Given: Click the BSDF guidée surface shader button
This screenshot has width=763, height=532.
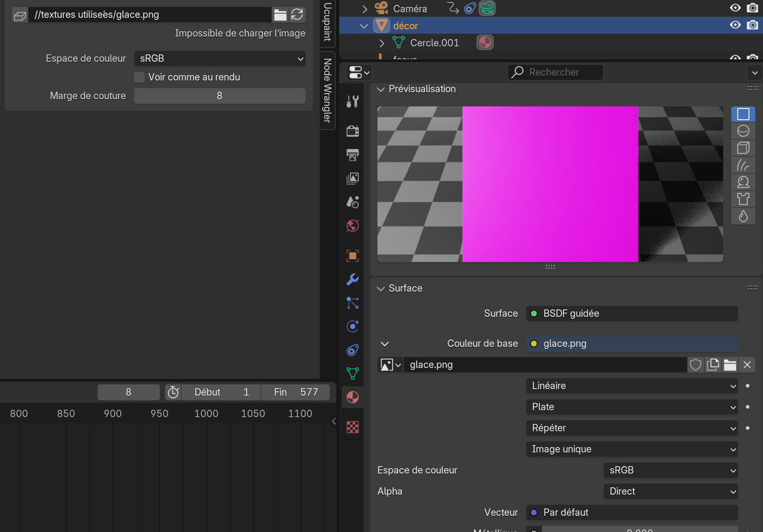Looking at the screenshot, I should [x=632, y=313].
